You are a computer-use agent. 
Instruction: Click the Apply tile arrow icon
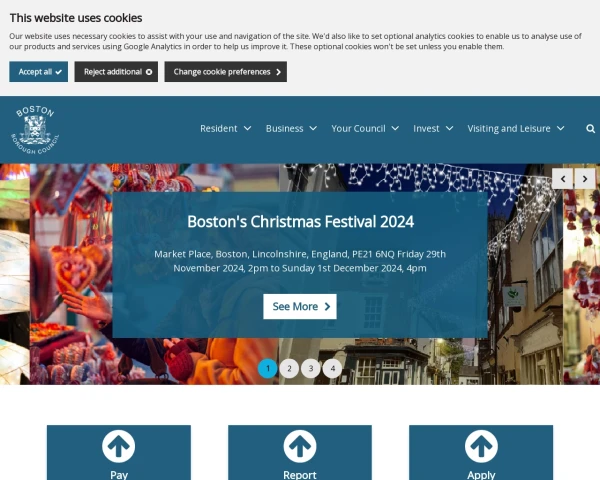pos(481,446)
